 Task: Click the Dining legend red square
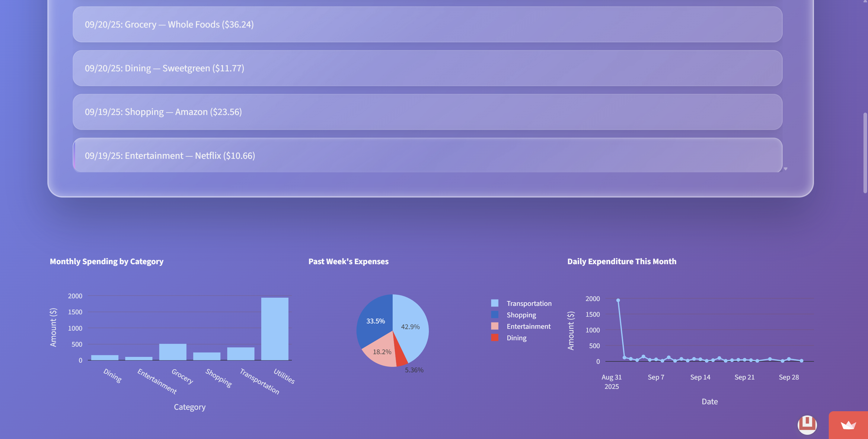(494, 338)
